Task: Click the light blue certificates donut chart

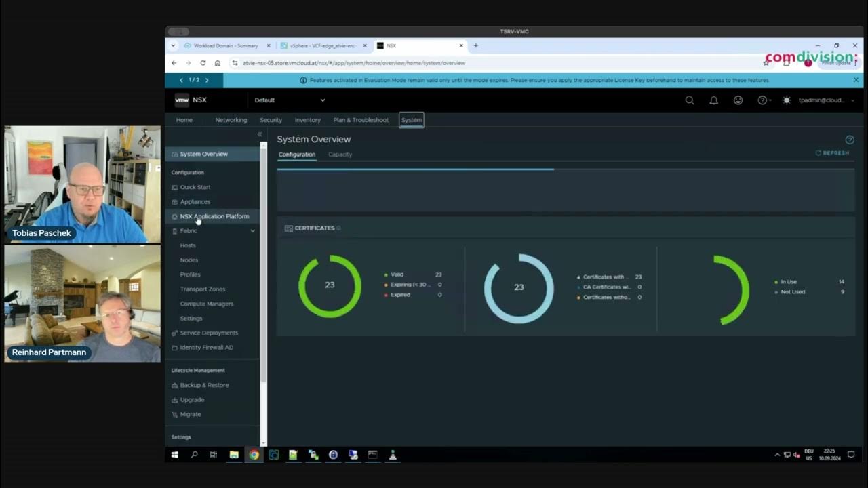Action: (x=518, y=288)
